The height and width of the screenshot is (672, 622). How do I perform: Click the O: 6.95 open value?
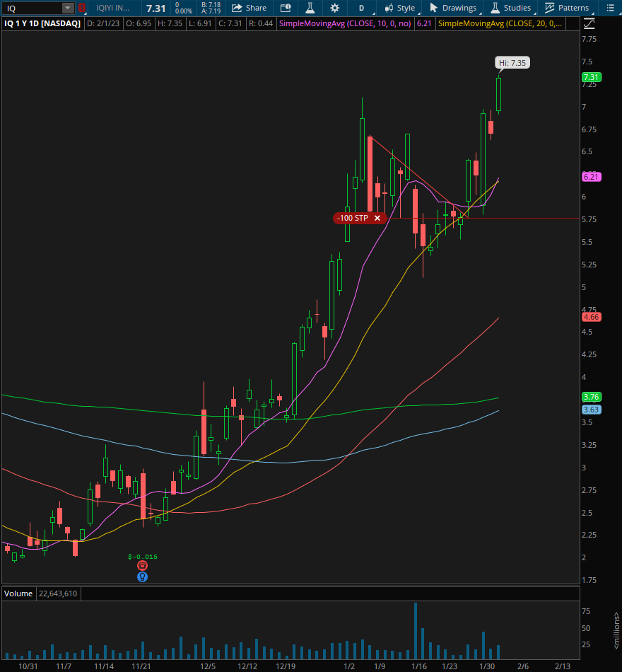click(139, 23)
